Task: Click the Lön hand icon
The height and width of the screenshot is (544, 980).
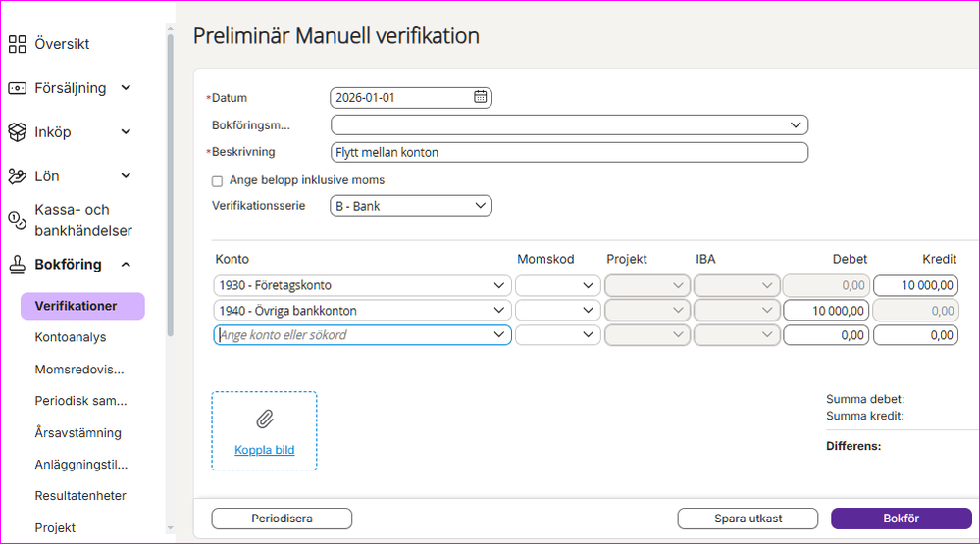Action: click(18, 176)
